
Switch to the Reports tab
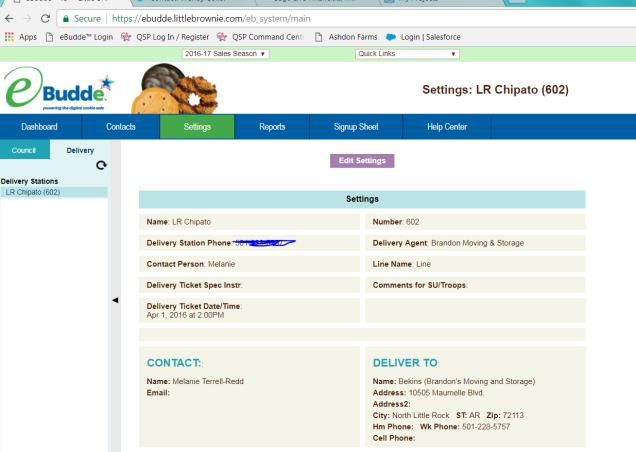pos(272,127)
